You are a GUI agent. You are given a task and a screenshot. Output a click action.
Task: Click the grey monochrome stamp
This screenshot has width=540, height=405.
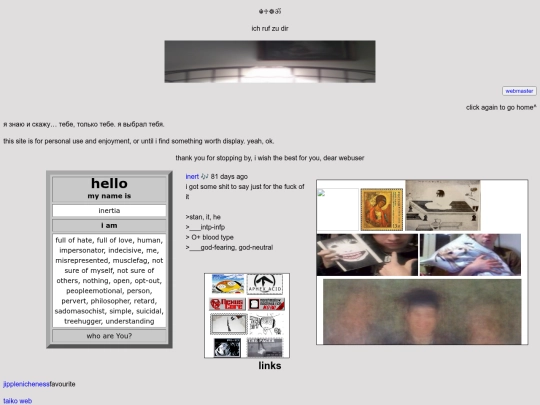[265, 347]
